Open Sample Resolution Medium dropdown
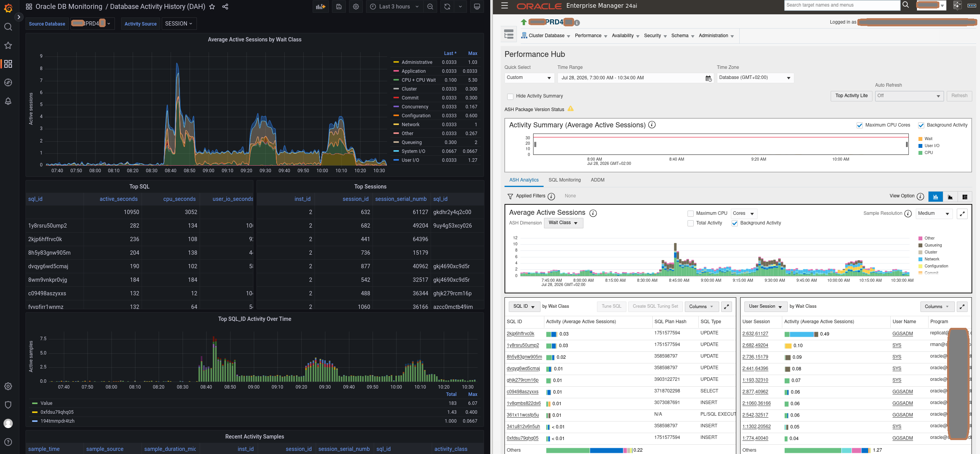980x454 pixels. click(x=934, y=214)
